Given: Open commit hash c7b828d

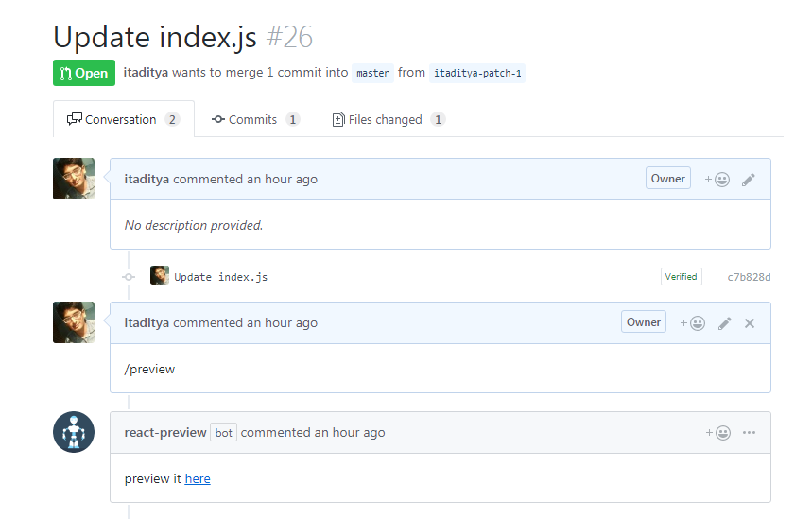Looking at the screenshot, I should [x=749, y=277].
